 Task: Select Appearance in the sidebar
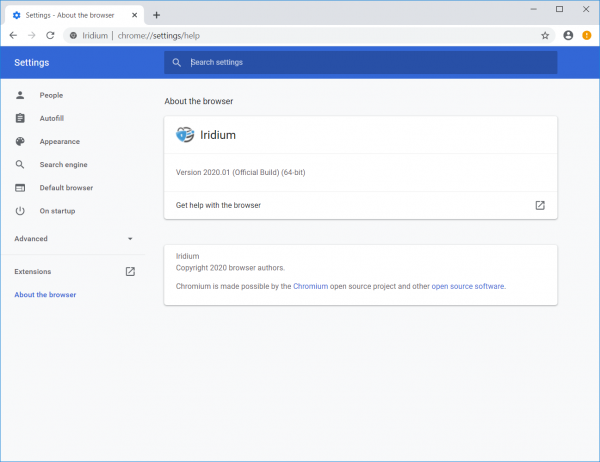click(x=59, y=141)
